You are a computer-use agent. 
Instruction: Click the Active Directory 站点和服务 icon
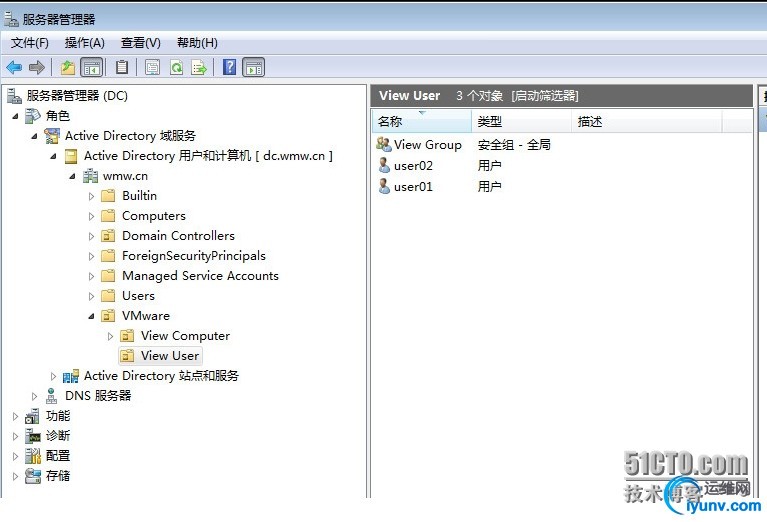(70, 376)
